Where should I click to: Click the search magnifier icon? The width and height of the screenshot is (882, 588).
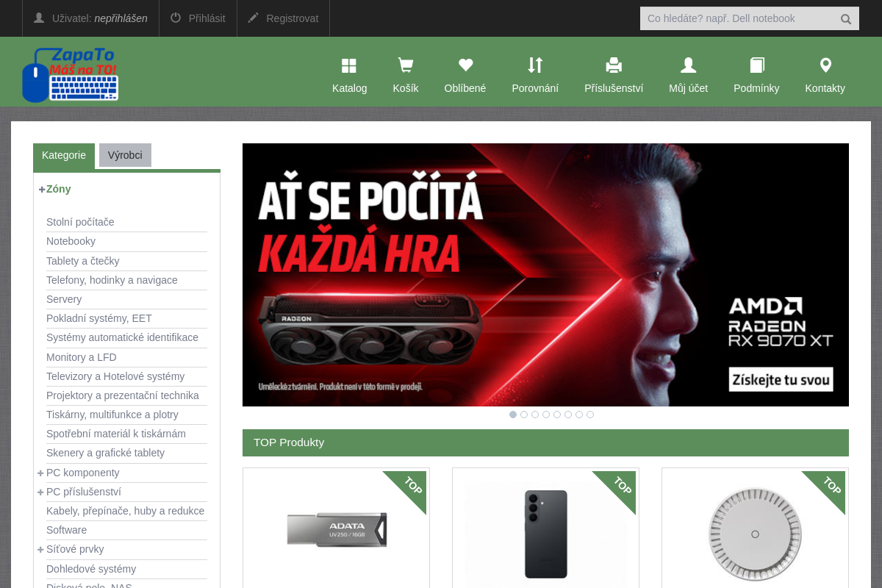point(846,19)
